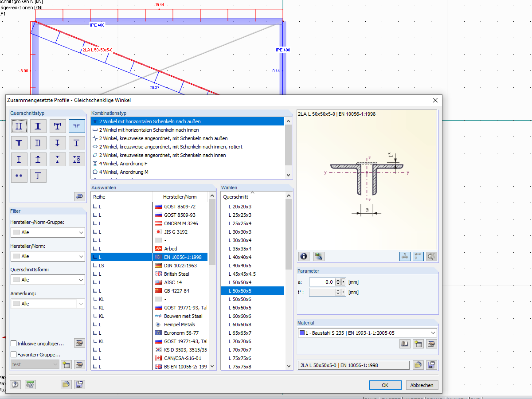Screen dimensions: 532x399
Task: Open the Hersteller-/Norm-Gruppe dropdown
Action: (47, 232)
